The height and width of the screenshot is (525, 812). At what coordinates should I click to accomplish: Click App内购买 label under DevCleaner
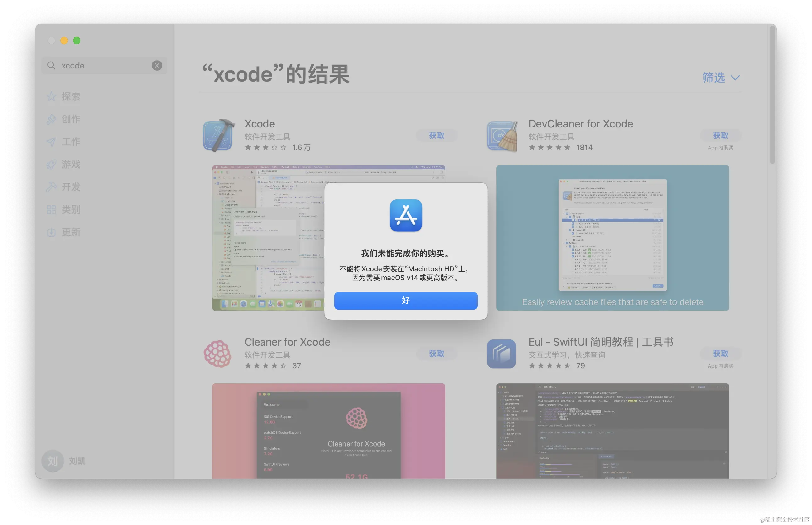(x=720, y=148)
